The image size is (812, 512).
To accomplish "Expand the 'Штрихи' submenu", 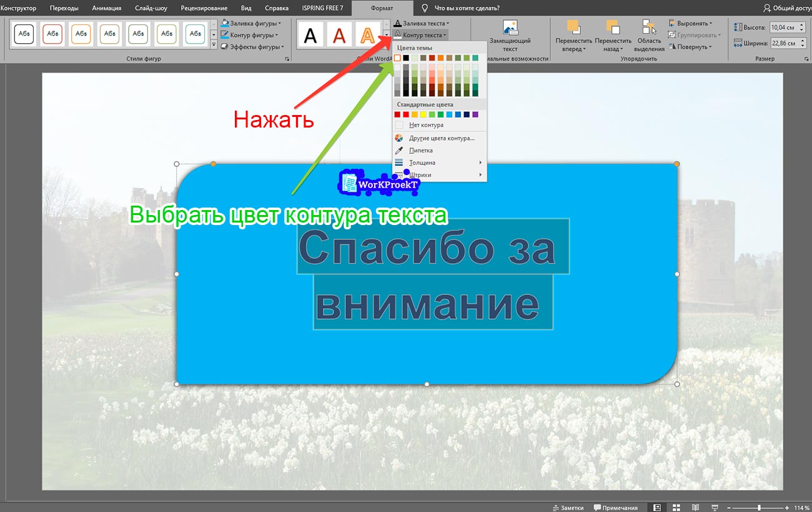I will pos(419,174).
